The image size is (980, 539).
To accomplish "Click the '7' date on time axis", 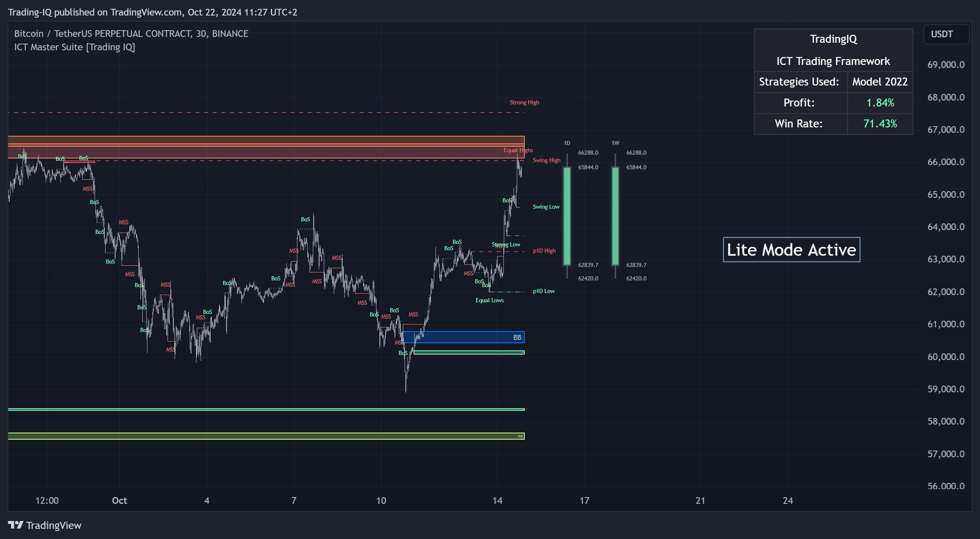I will click(294, 500).
